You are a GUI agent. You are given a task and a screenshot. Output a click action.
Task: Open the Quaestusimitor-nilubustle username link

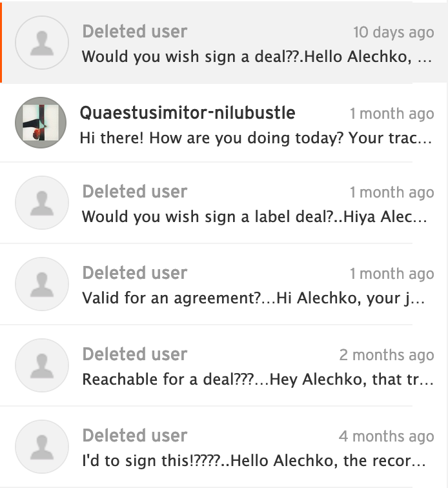(x=187, y=113)
